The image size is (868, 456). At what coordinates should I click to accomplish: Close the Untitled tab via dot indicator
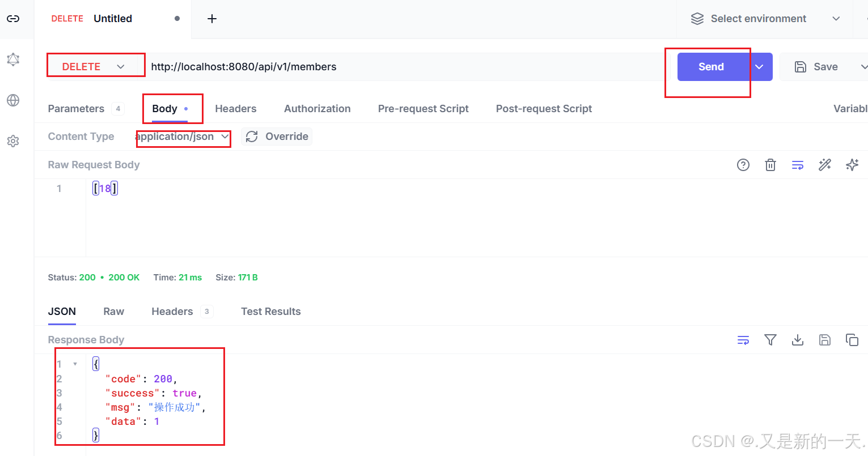click(x=177, y=19)
